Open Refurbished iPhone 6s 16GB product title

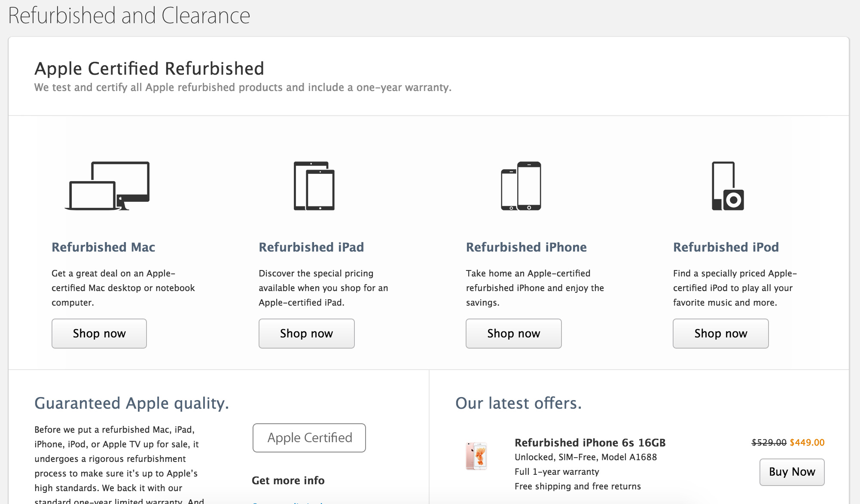point(590,443)
